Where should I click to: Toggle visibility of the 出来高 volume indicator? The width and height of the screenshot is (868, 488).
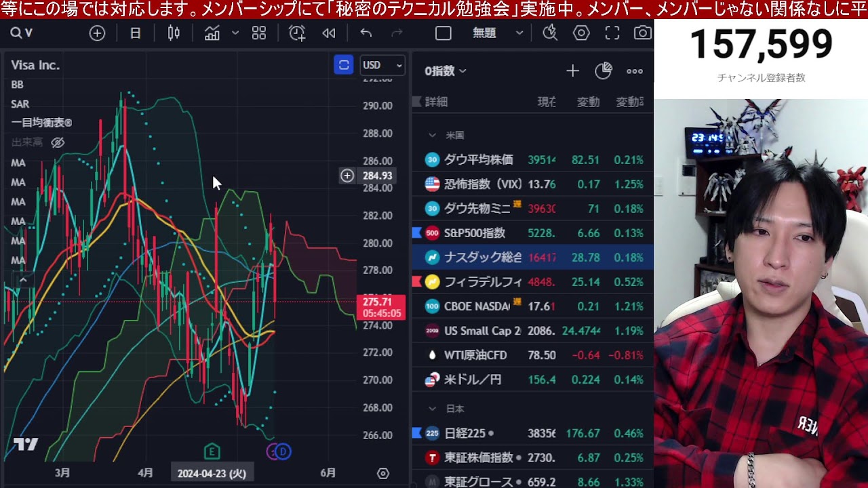pos(58,142)
